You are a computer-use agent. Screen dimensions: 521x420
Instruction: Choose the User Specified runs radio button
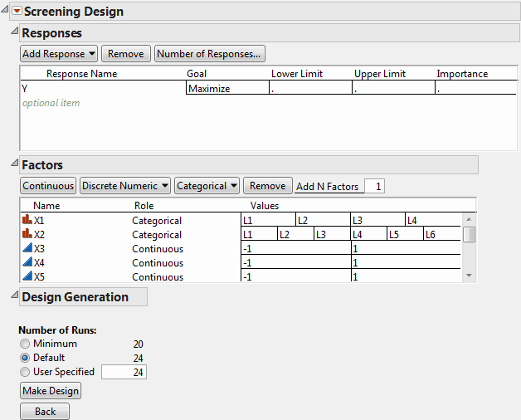pos(26,372)
